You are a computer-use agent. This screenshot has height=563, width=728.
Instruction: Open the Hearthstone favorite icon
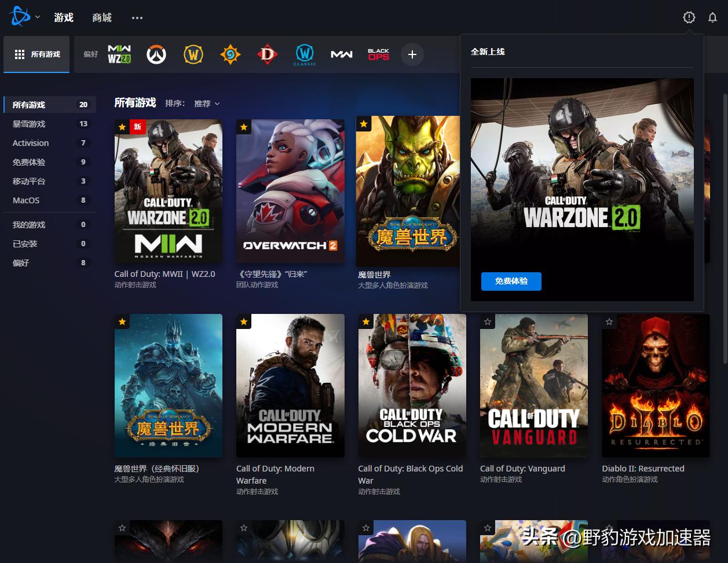click(231, 54)
